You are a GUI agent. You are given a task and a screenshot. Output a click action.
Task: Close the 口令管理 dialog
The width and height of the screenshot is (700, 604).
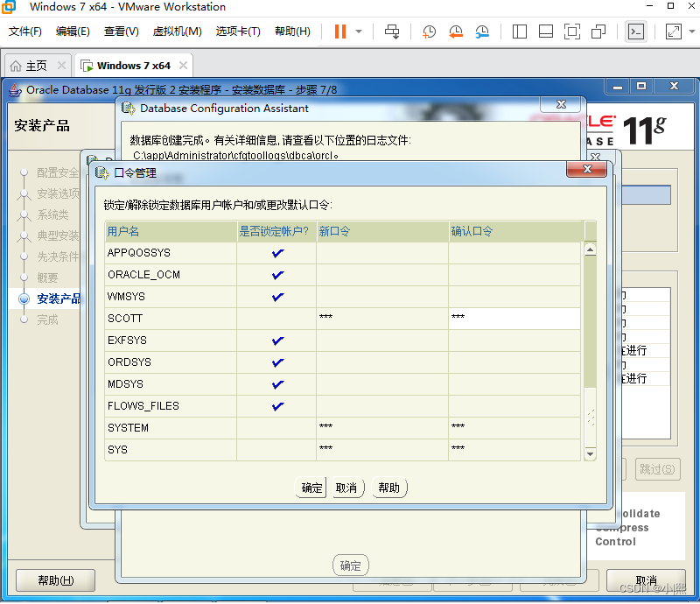pos(587,169)
